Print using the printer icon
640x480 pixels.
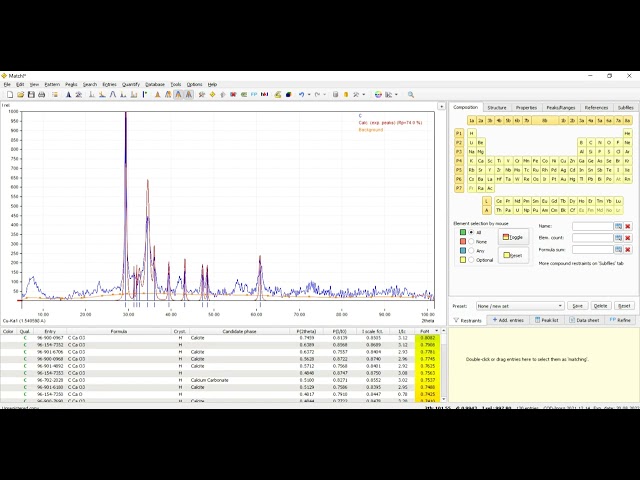(x=42, y=95)
